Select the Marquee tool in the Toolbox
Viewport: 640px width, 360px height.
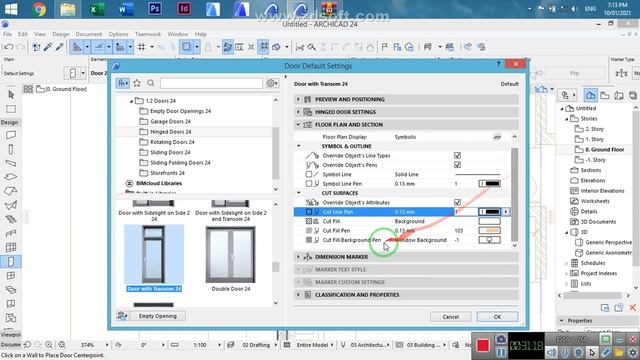11,109
